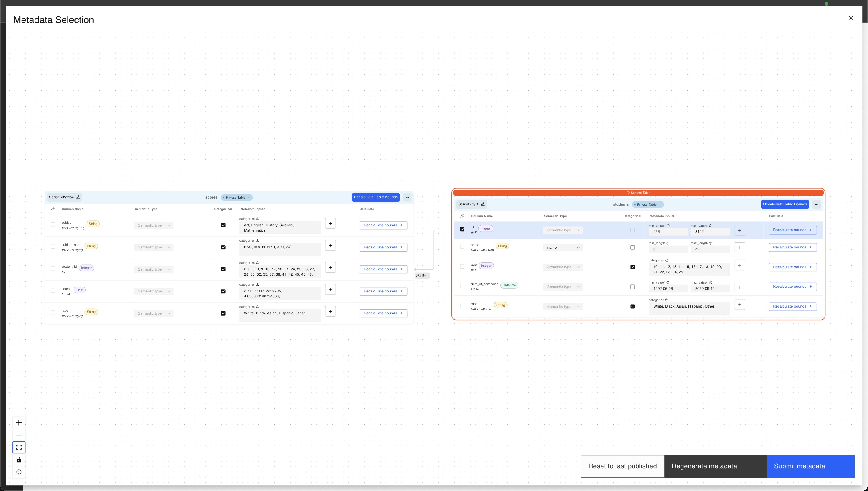This screenshot has width=868, height=491.
Task: Open students table more options ellipsis
Action: [x=816, y=204]
